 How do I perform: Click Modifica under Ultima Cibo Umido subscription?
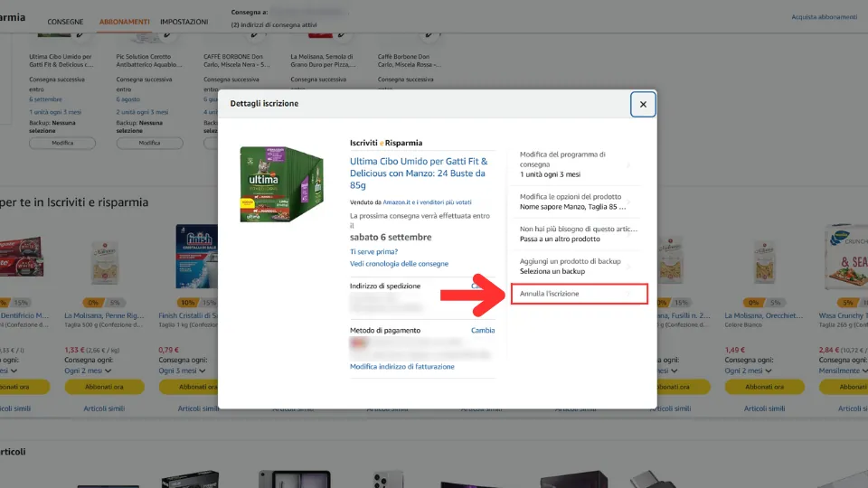[62, 144]
